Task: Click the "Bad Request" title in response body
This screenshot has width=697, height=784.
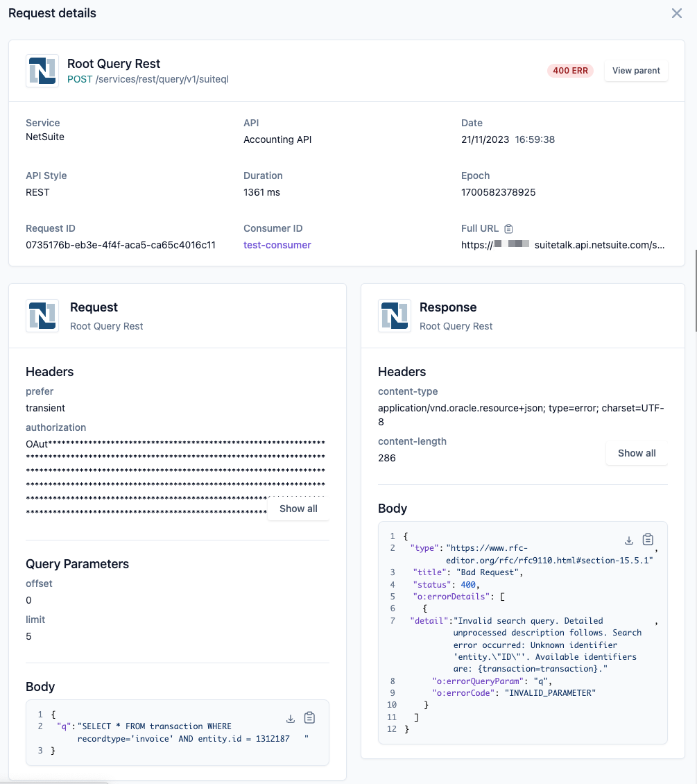Action: tap(489, 572)
